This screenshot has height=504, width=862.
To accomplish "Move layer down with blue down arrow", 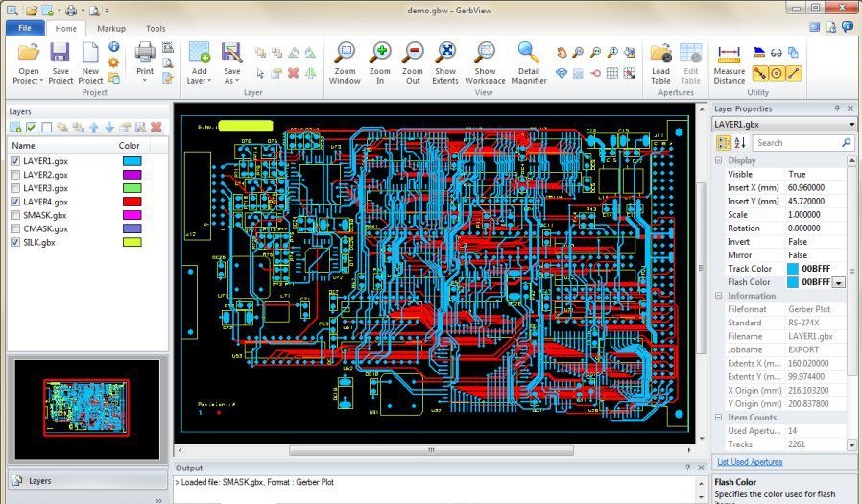I will tap(109, 128).
